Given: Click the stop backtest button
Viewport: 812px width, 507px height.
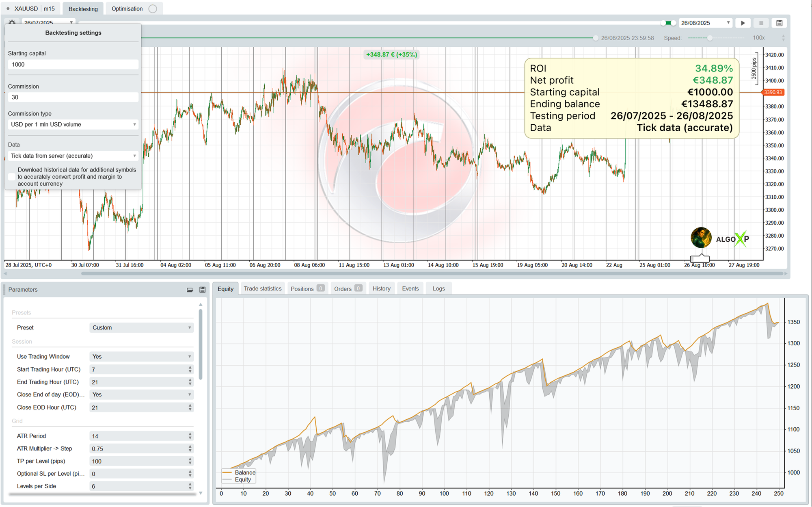Looking at the screenshot, I should [x=761, y=23].
